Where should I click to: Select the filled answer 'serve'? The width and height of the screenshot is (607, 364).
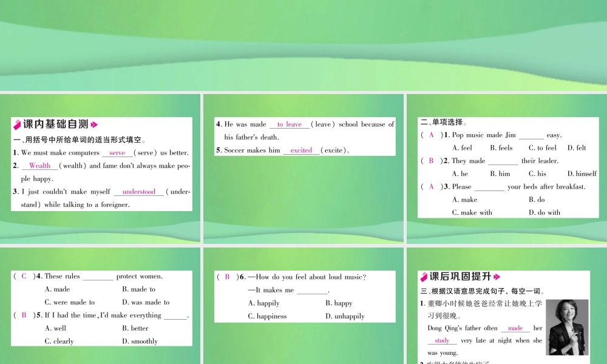117,153
